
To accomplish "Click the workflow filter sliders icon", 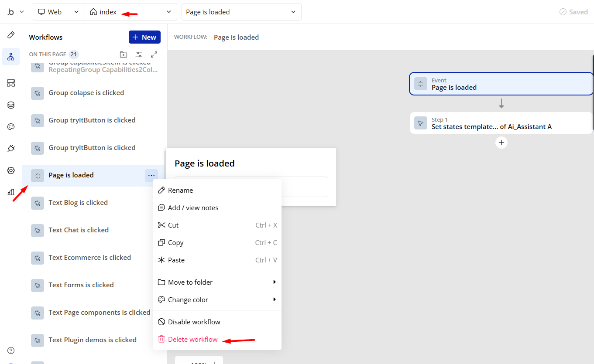I will pos(139,54).
